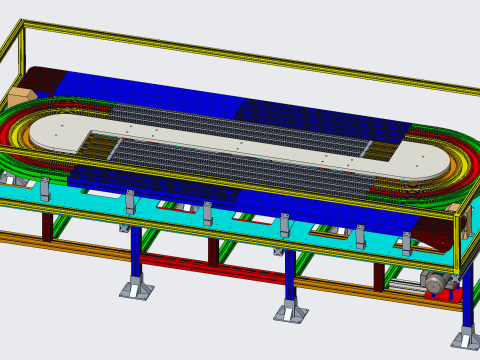Select the orange lower frame beam on the left
Image resolution: width=480 pixels, height=360 pixels.
[67, 245]
